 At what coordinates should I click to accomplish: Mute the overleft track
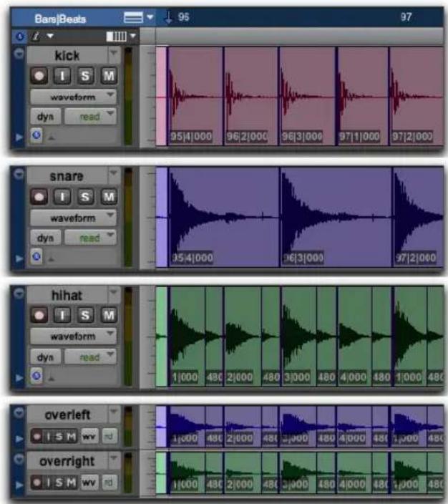point(72,437)
